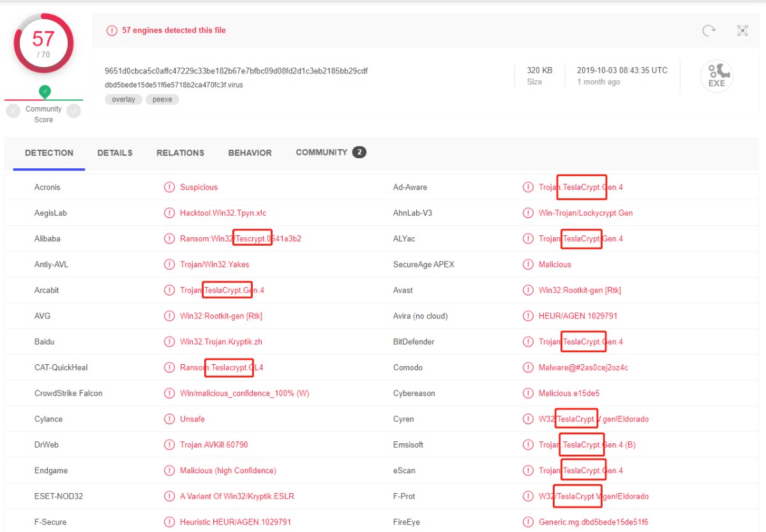766x532 pixels.
Task: Click the warning icon in CrowdStrike Falcon's result
Action: coord(169,394)
